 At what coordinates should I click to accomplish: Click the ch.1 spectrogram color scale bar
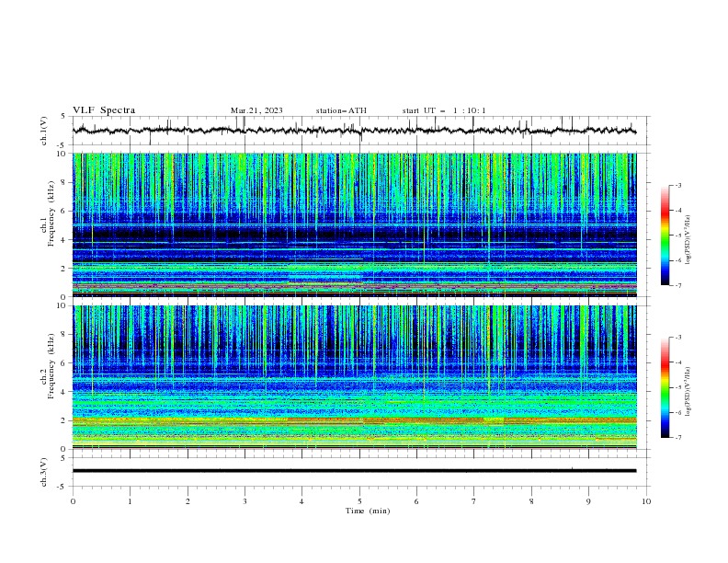(x=665, y=236)
